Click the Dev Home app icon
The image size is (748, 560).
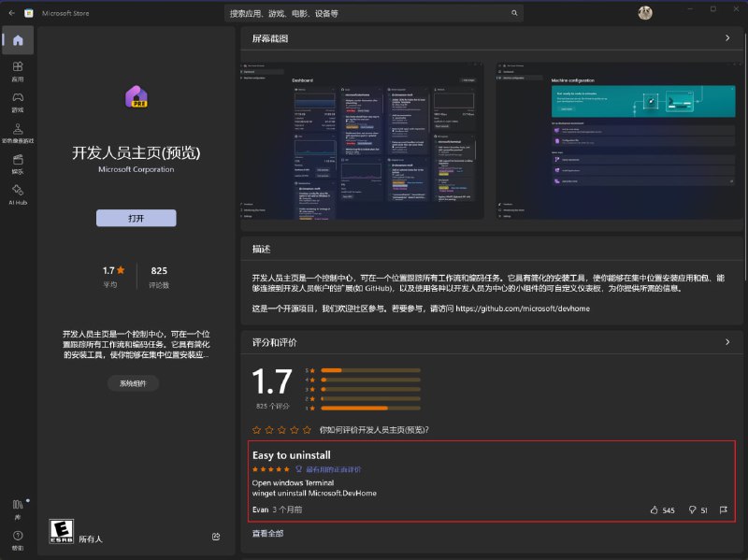tap(137, 97)
